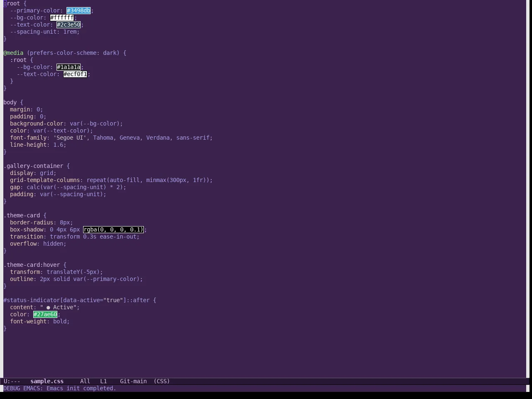Click the Git-main indicator in mode line

point(133,381)
